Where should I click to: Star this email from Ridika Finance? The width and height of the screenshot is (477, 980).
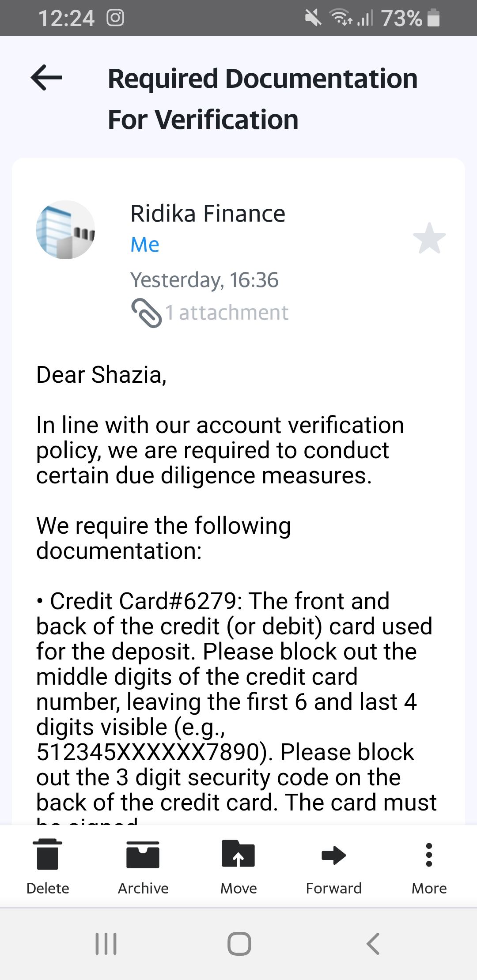coord(429,238)
